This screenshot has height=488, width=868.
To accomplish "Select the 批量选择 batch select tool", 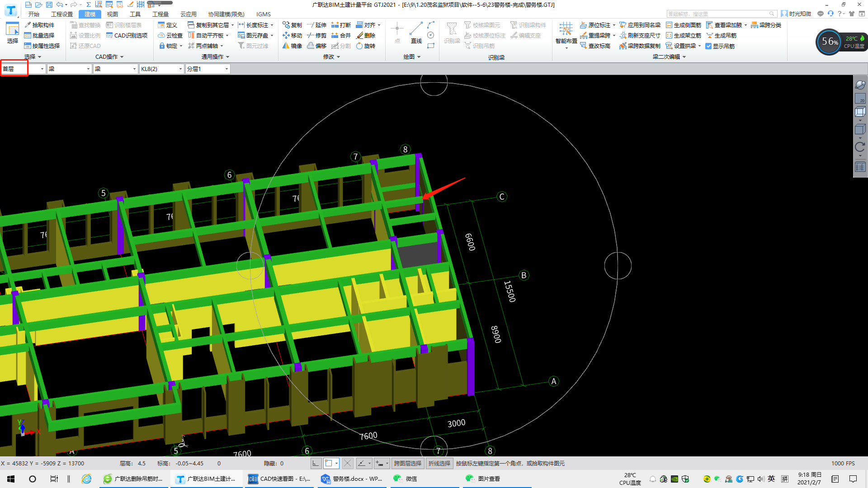I will pos(40,35).
